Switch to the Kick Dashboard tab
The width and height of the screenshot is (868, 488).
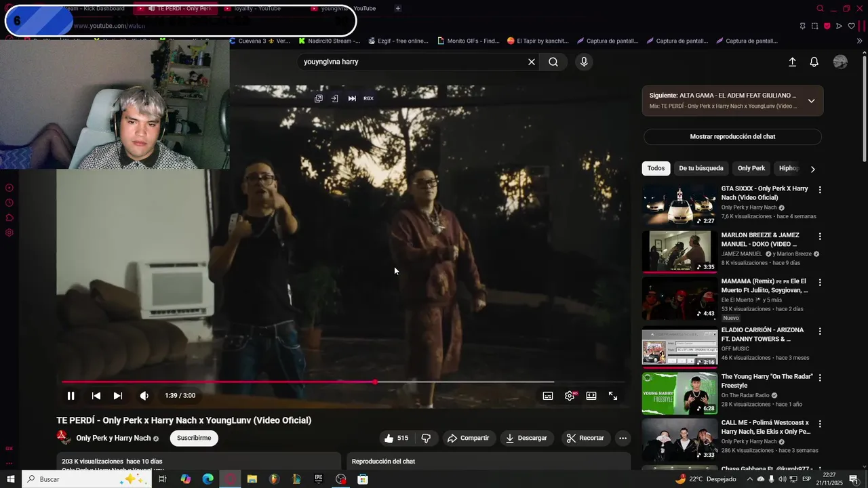pyautogui.click(x=95, y=8)
